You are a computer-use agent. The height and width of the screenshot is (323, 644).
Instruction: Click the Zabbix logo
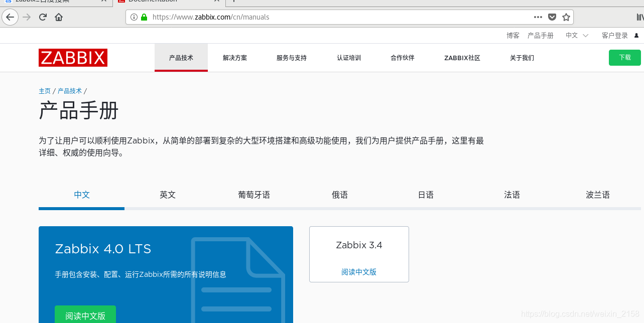(73, 58)
